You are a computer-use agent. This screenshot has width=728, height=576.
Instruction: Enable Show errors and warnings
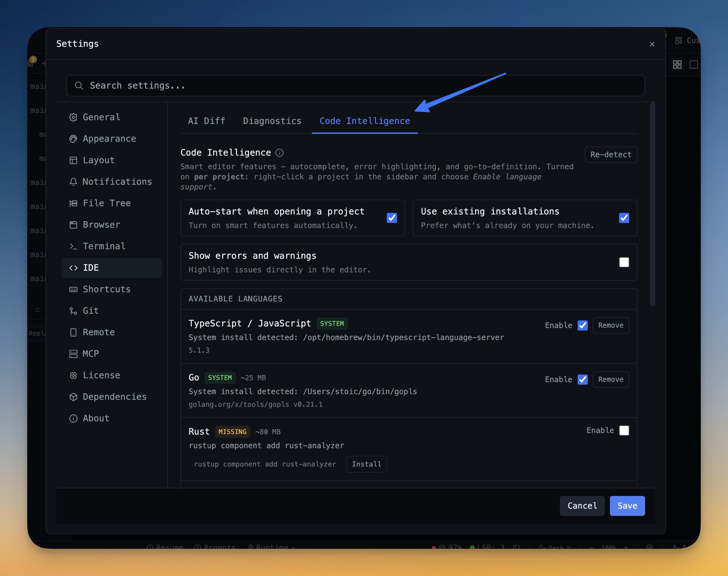pyautogui.click(x=624, y=262)
